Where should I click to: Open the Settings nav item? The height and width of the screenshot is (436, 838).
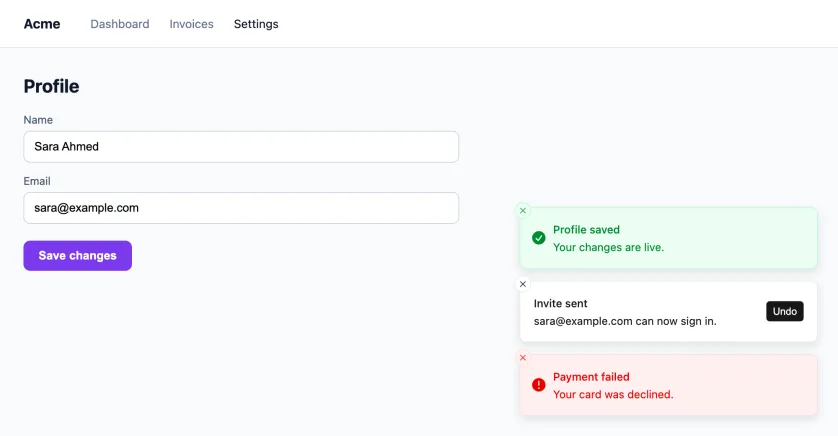[x=256, y=24]
